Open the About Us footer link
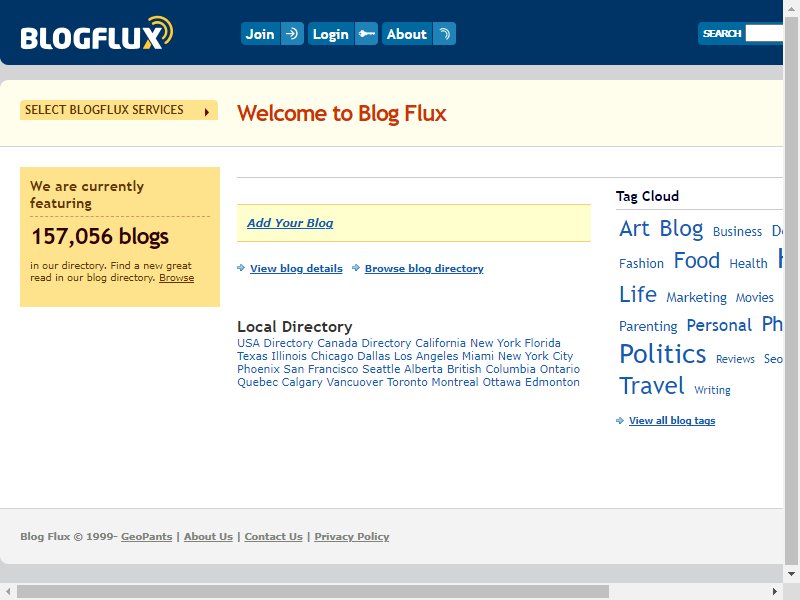 point(208,537)
